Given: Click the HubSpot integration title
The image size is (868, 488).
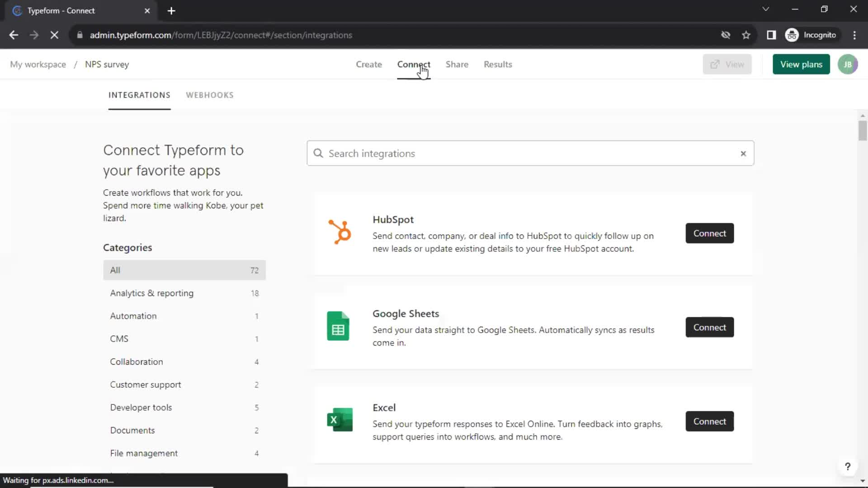Looking at the screenshot, I should coord(393,220).
